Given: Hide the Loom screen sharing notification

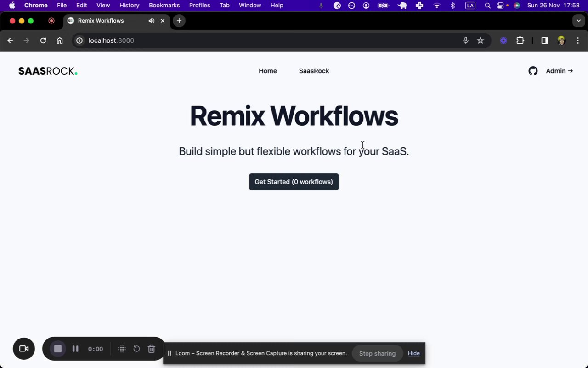Looking at the screenshot, I should [414, 353].
